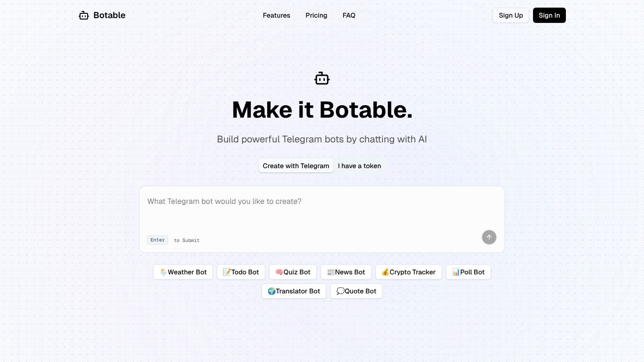Submit prompt with the arrow send button
The image size is (644, 362).
(489, 237)
